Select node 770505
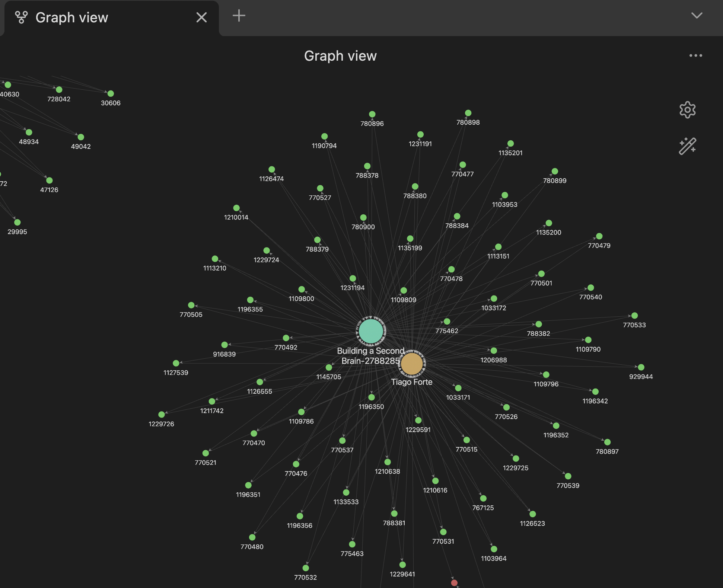The width and height of the screenshot is (723, 588). [191, 305]
